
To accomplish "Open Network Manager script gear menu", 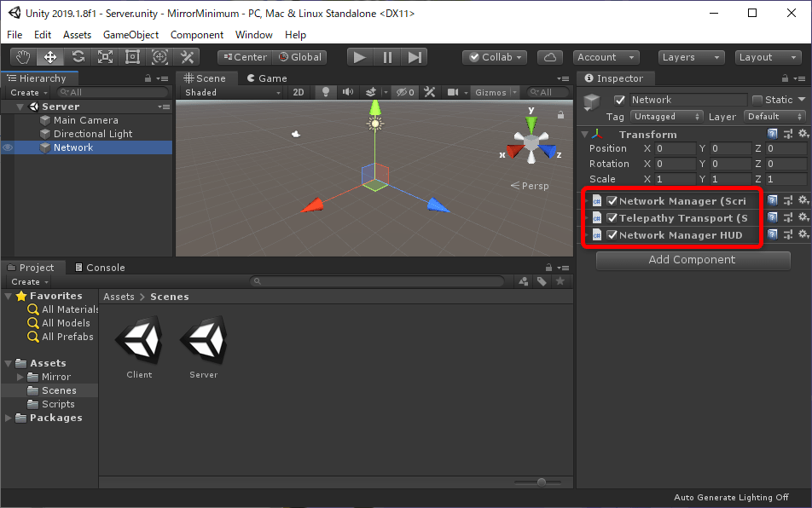I will pos(803,200).
